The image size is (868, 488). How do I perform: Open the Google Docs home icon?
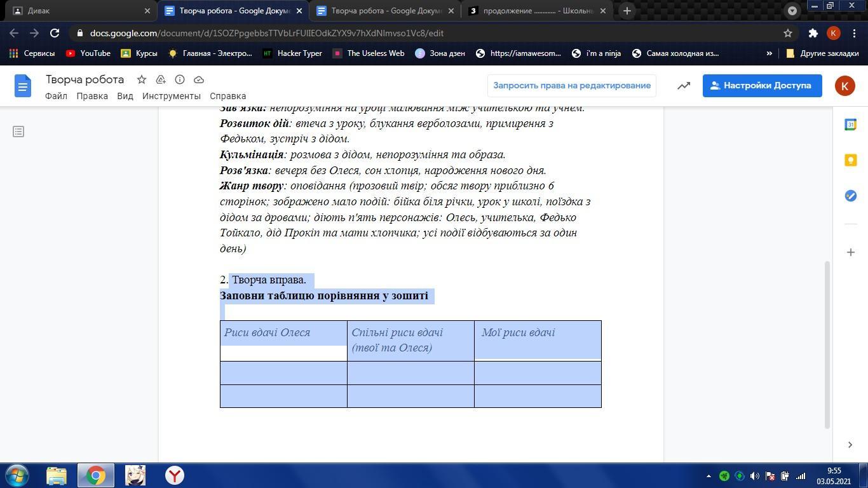[23, 86]
